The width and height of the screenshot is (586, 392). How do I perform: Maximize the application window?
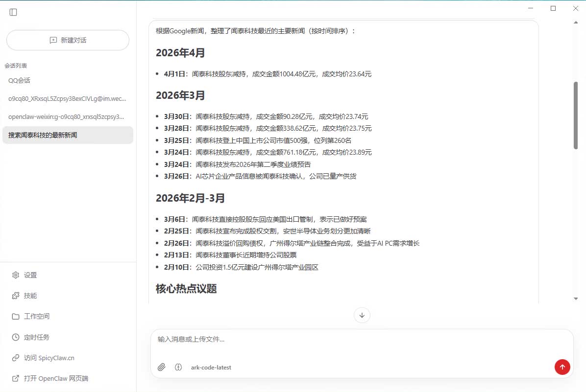(553, 8)
